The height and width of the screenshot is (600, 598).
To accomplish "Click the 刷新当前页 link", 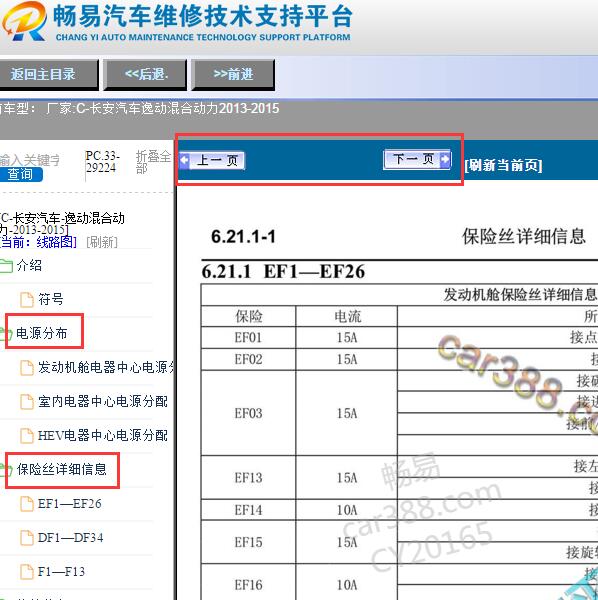I will 503,165.
